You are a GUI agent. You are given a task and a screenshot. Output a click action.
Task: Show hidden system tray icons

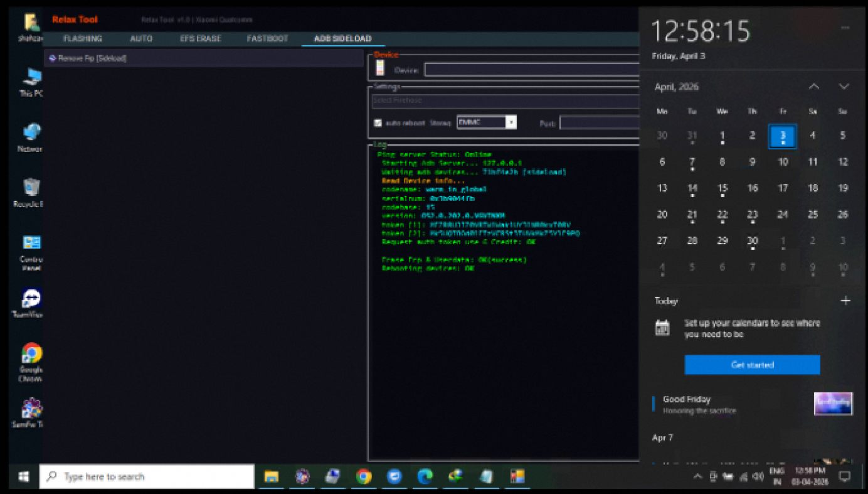[697, 476]
